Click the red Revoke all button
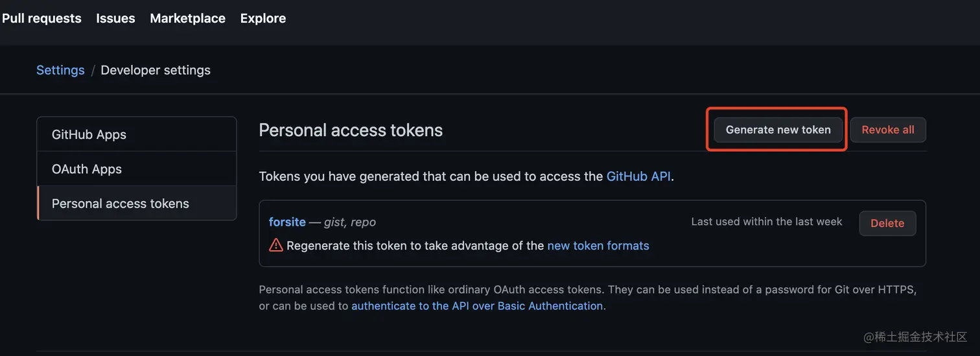 point(887,130)
